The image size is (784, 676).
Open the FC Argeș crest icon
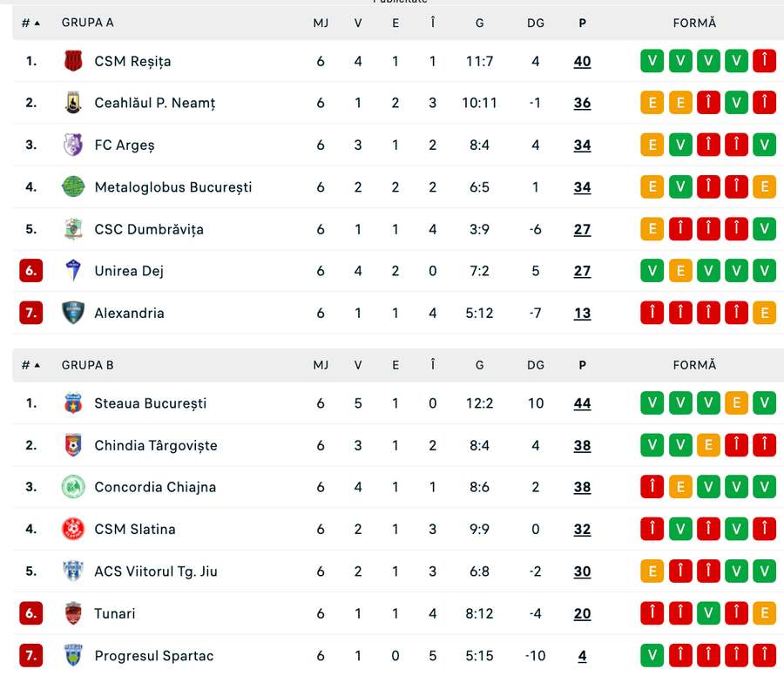(73, 145)
